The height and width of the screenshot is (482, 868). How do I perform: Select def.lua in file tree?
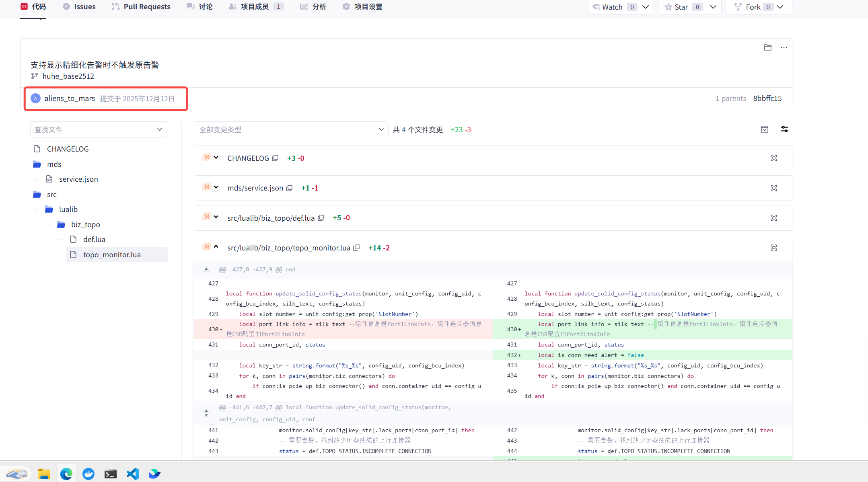94,240
